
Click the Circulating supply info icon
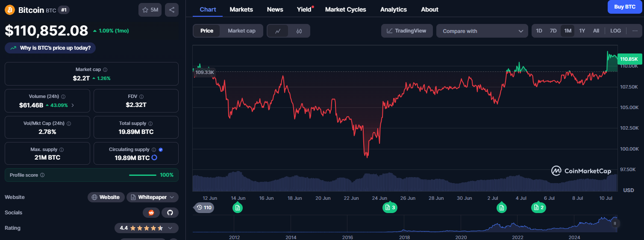pos(154,150)
